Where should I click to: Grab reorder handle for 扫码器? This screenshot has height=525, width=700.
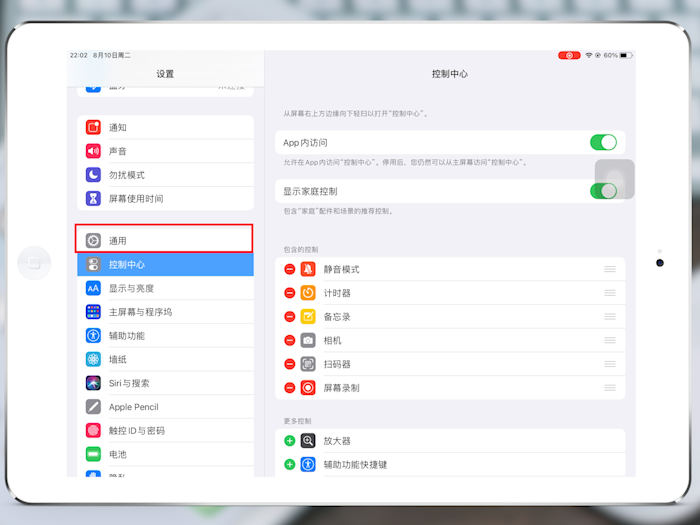610,364
